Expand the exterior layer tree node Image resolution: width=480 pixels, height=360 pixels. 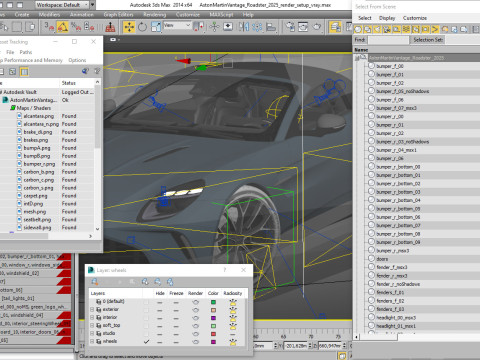(92, 310)
